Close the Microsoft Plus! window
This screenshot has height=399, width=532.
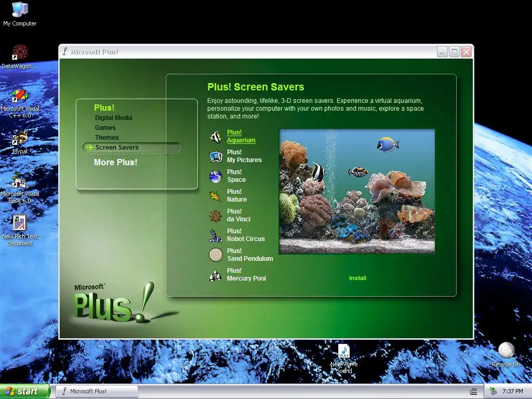click(x=466, y=52)
